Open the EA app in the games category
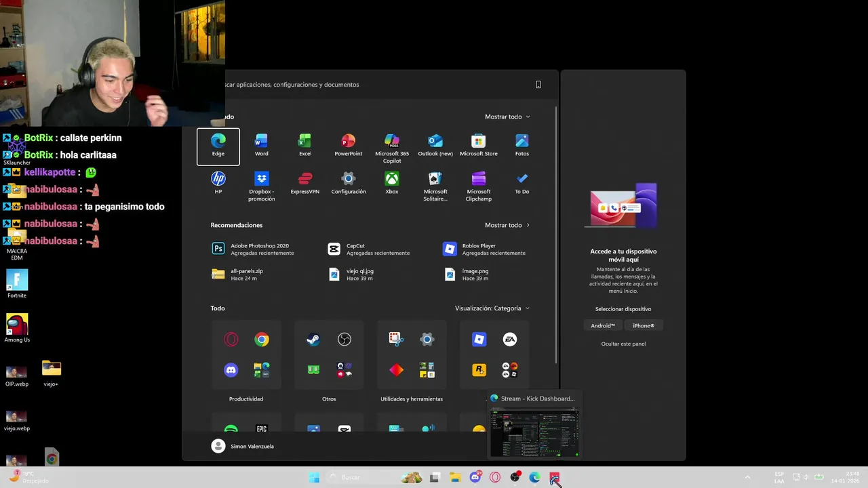The image size is (868, 488). coord(510,340)
